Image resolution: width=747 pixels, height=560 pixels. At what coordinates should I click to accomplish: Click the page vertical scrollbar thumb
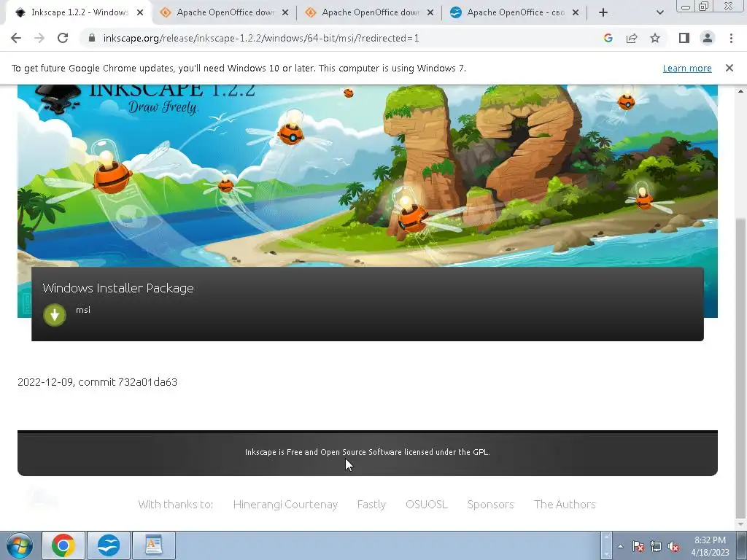(x=740, y=368)
